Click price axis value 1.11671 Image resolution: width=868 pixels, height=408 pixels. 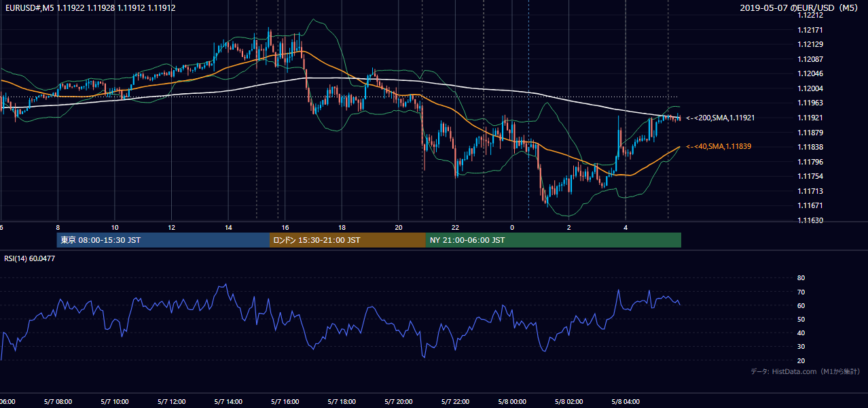[811, 205]
